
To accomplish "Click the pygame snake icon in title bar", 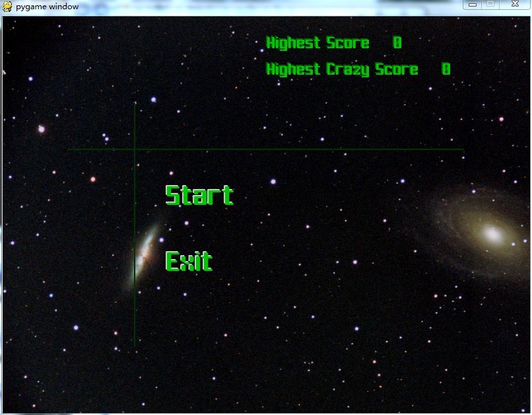I will (x=7, y=6).
